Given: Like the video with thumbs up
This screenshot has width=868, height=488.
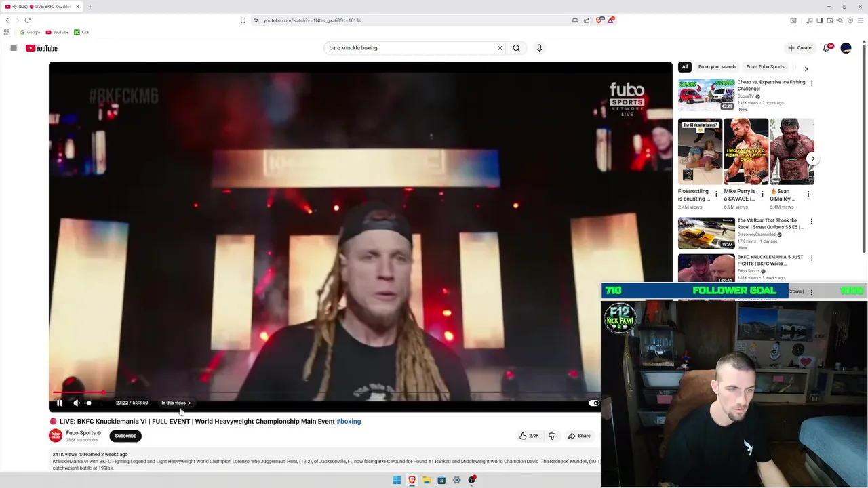Looking at the screenshot, I should [529, 436].
